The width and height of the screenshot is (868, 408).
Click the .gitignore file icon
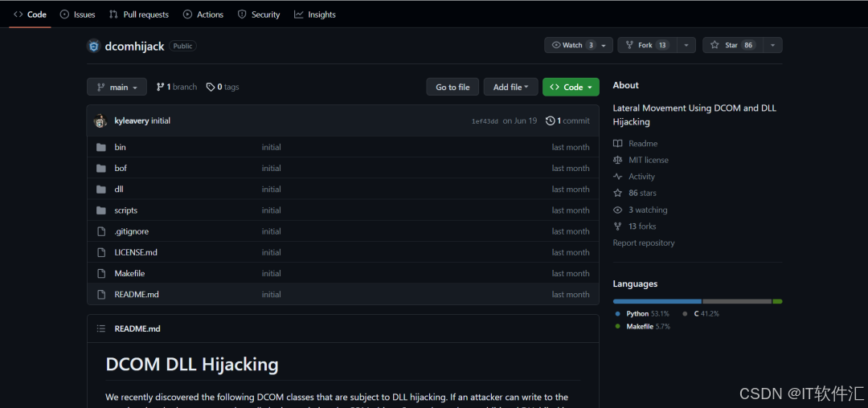pos(100,231)
